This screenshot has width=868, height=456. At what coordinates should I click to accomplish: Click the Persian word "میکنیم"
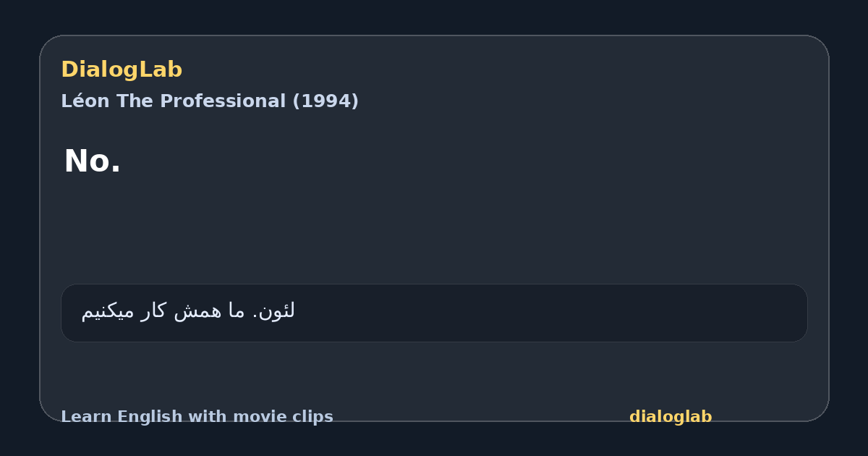pyautogui.click(x=108, y=311)
